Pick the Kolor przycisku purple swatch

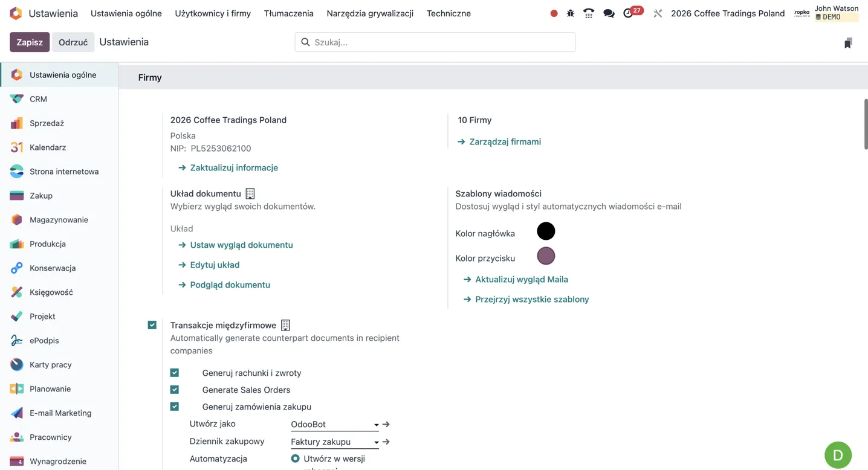(546, 256)
